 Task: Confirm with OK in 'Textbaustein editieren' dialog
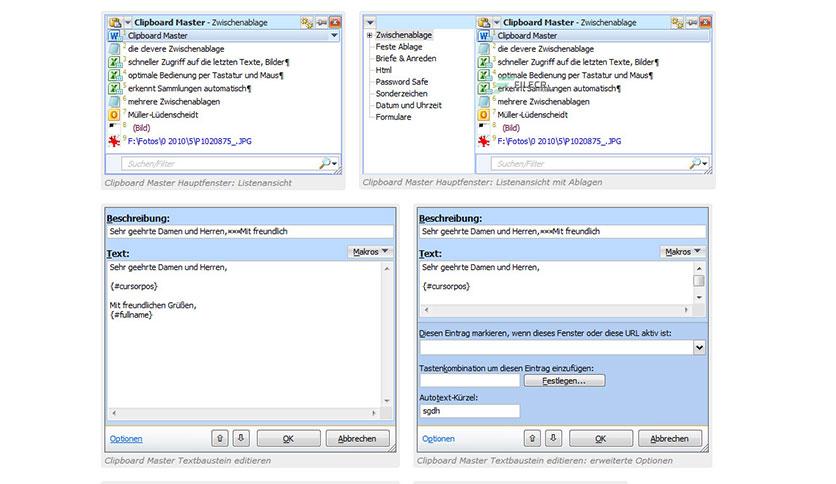coord(288,438)
